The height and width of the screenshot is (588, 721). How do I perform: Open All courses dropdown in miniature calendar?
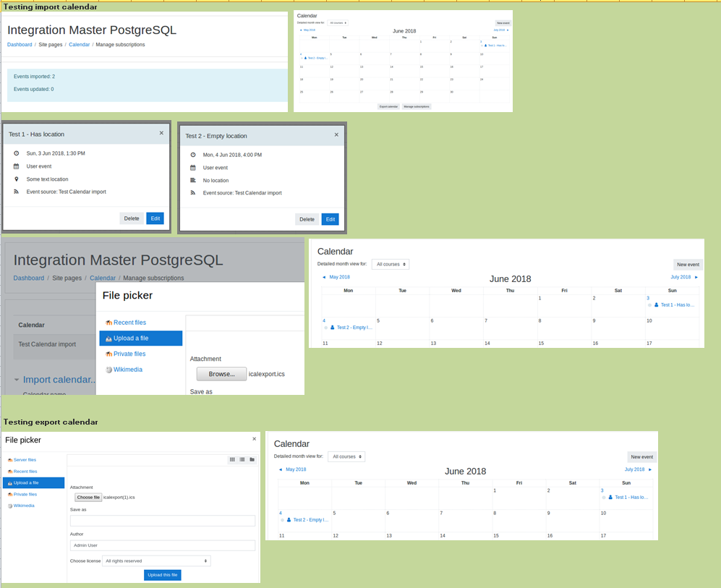pyautogui.click(x=338, y=22)
